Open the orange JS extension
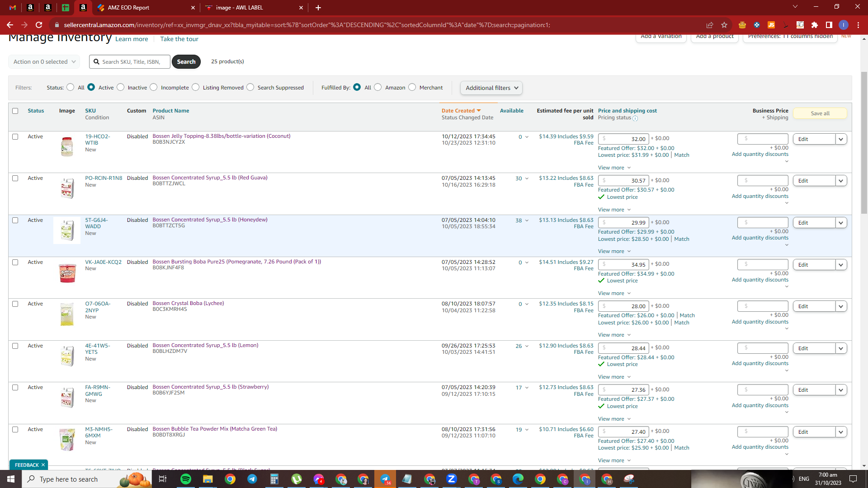This screenshot has height=488, width=868. coord(771,25)
